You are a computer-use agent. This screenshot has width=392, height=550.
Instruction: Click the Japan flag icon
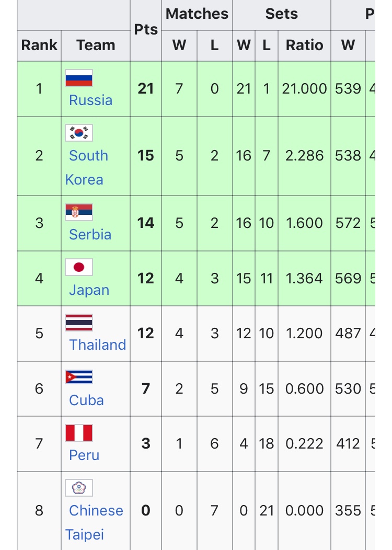(79, 267)
